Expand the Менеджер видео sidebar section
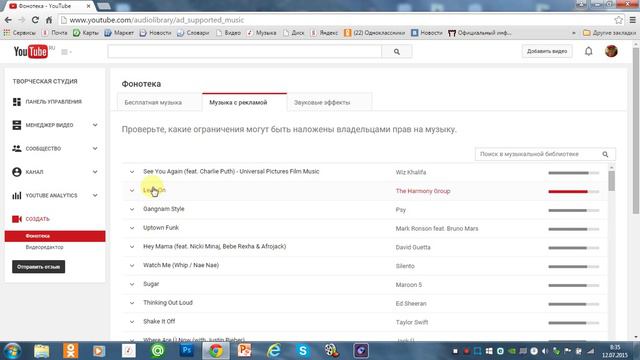The image size is (640, 360). click(x=95, y=125)
